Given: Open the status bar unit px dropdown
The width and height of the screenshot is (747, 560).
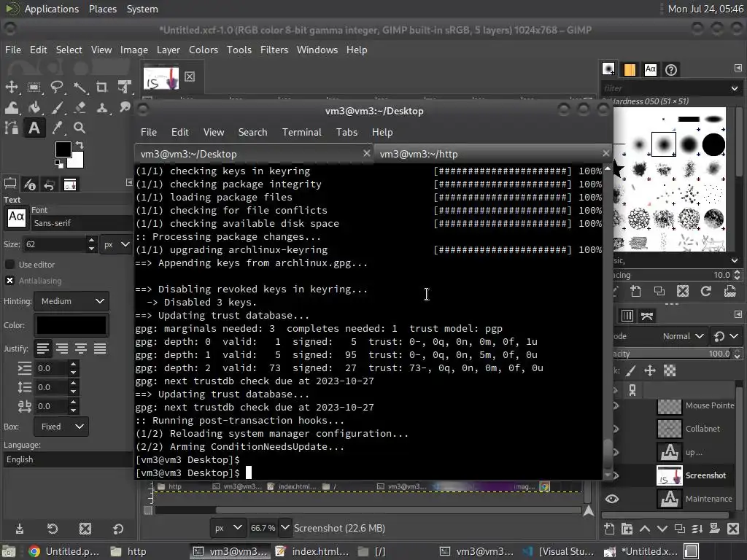Looking at the screenshot, I should coord(228,528).
